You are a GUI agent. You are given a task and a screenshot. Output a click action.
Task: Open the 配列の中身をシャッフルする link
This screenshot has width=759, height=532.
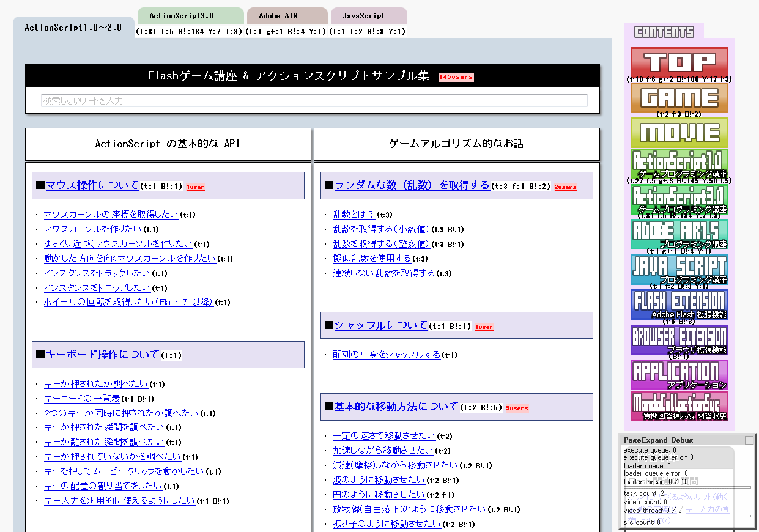[387, 355]
